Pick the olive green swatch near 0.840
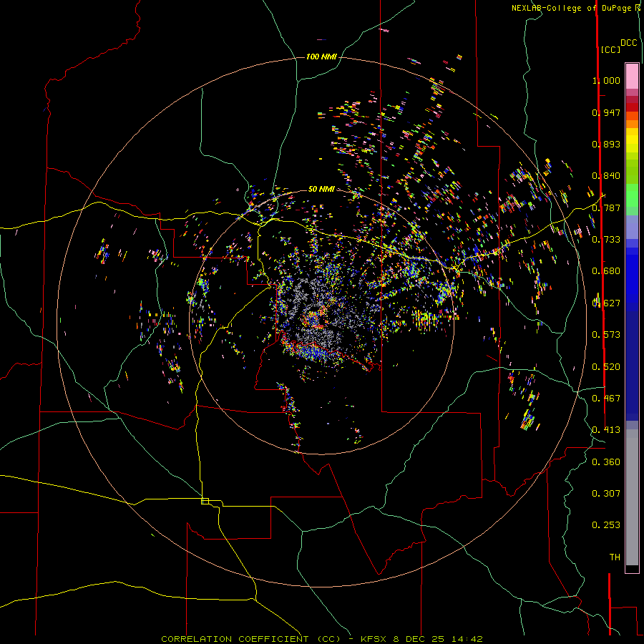 tap(632, 172)
